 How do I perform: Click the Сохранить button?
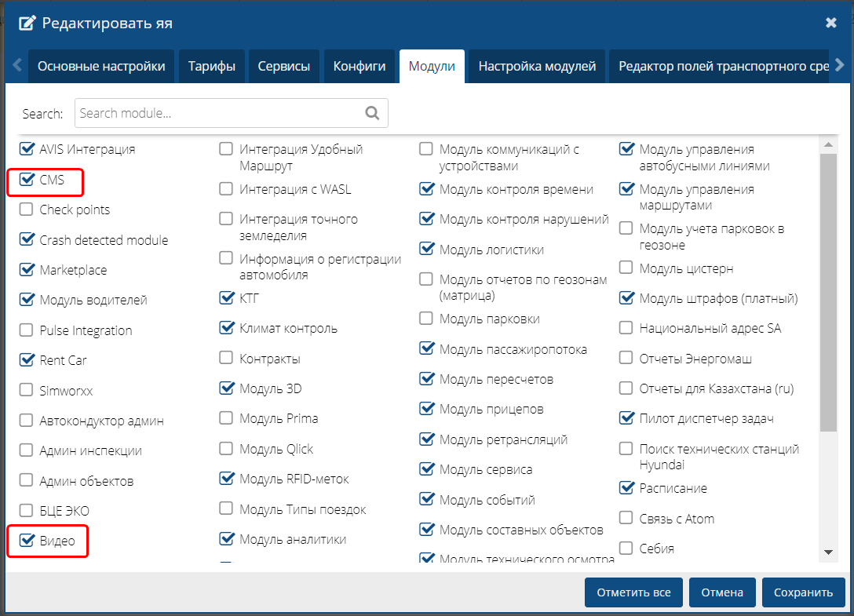pos(803,592)
